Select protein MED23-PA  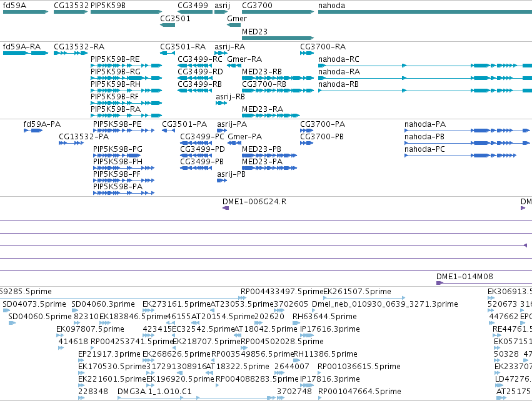(263, 162)
